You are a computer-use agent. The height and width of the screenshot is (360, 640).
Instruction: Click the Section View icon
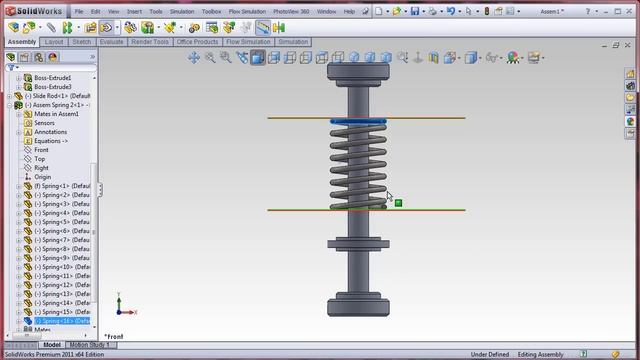(433, 58)
